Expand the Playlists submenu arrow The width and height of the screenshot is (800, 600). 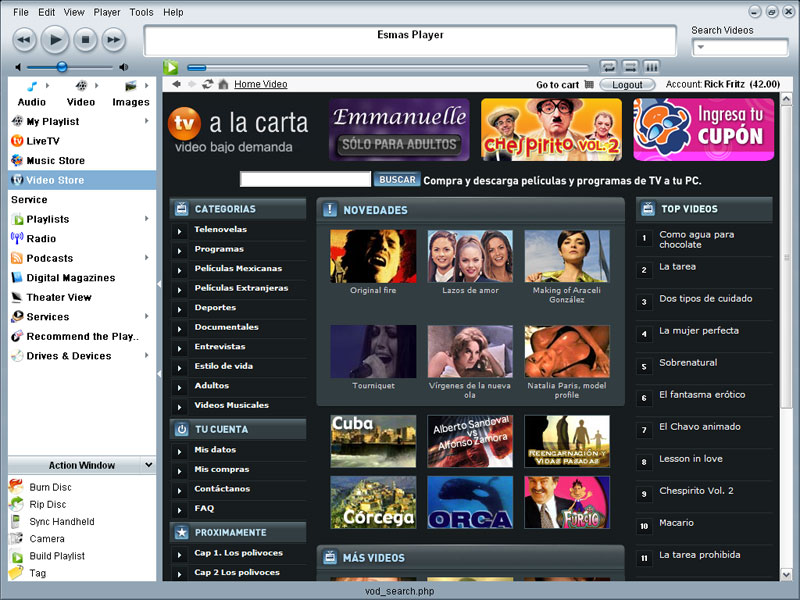146,218
